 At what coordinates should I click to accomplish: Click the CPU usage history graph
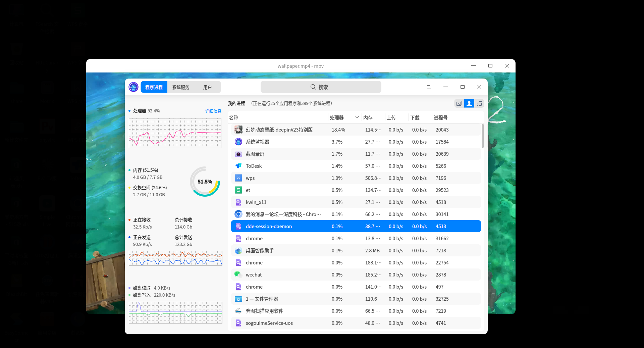175,133
